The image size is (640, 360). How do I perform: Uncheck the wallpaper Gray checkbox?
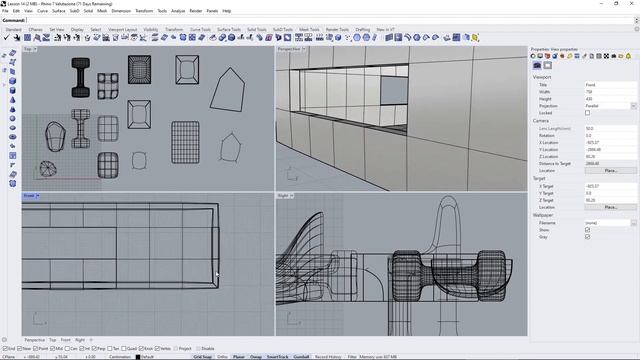coord(587,237)
